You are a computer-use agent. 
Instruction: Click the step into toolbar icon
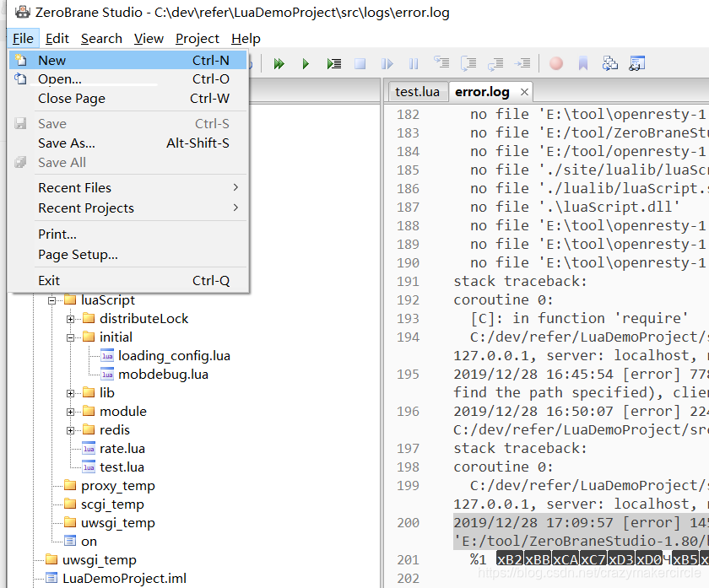[x=441, y=62]
